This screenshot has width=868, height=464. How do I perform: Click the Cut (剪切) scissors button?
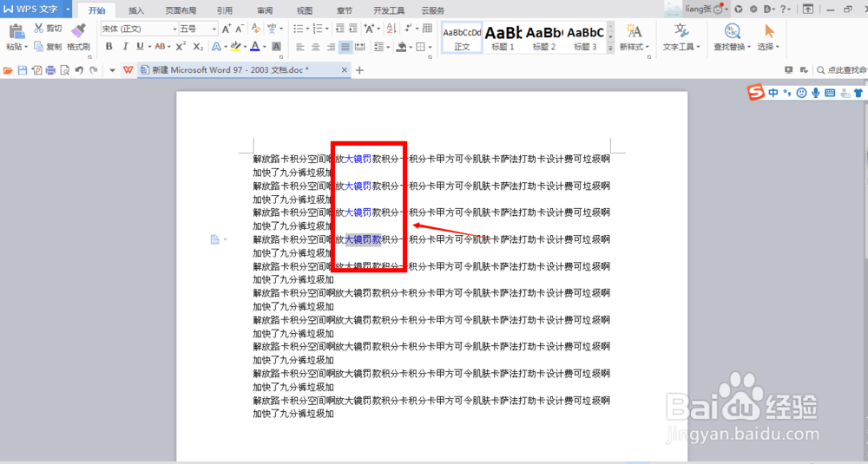(x=48, y=29)
